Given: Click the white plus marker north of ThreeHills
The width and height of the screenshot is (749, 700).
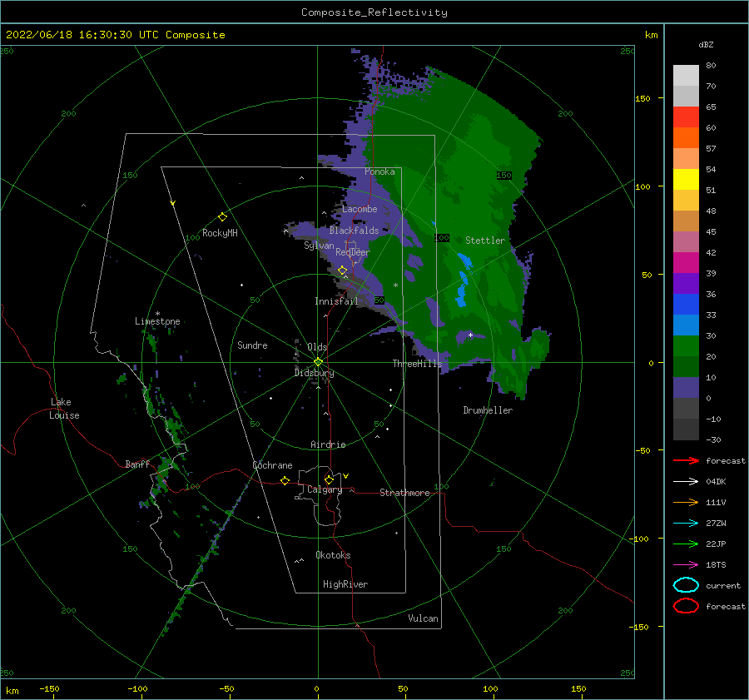Looking at the screenshot, I should 470,335.
